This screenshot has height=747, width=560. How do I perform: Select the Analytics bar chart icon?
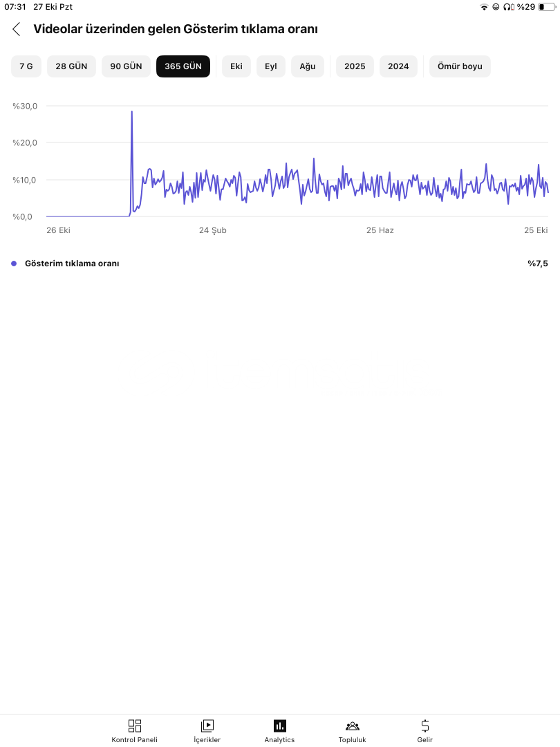point(279,726)
